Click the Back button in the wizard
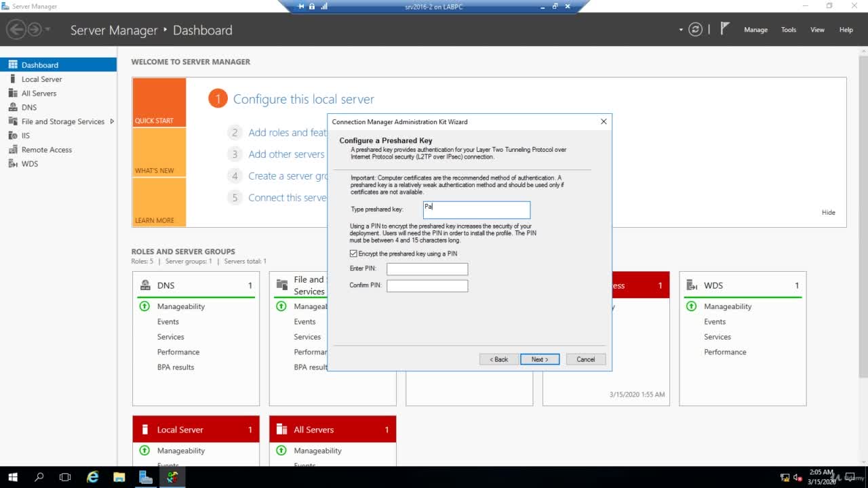Screen dimensions: 868x488 coord(499,359)
